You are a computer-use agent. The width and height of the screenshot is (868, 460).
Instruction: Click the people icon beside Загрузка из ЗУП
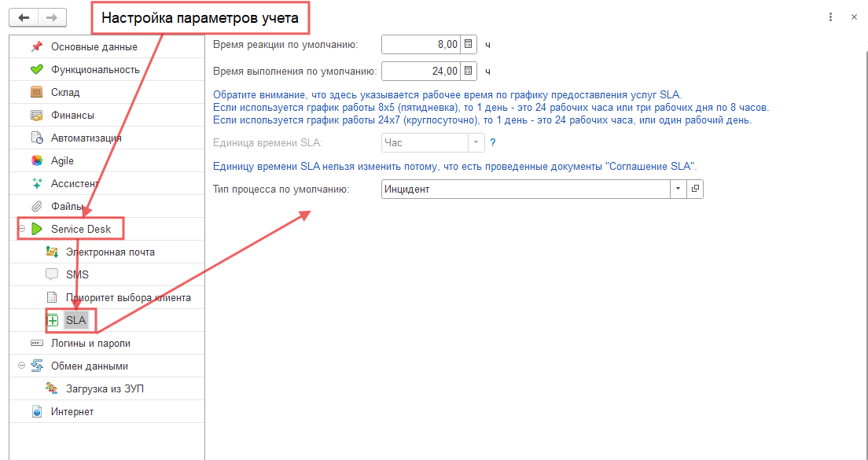click(x=52, y=388)
